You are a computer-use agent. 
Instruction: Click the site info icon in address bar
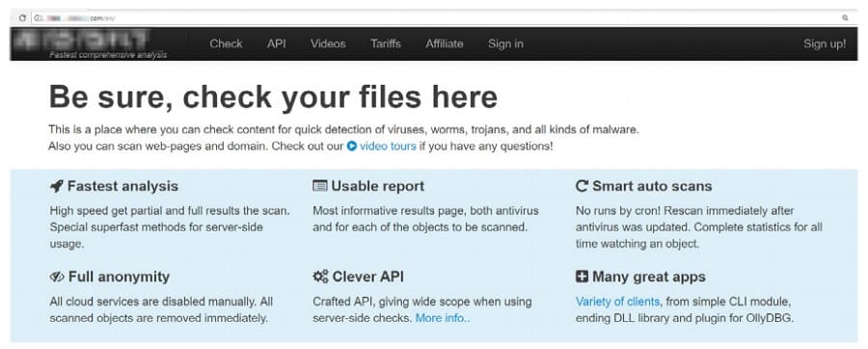coord(37,18)
